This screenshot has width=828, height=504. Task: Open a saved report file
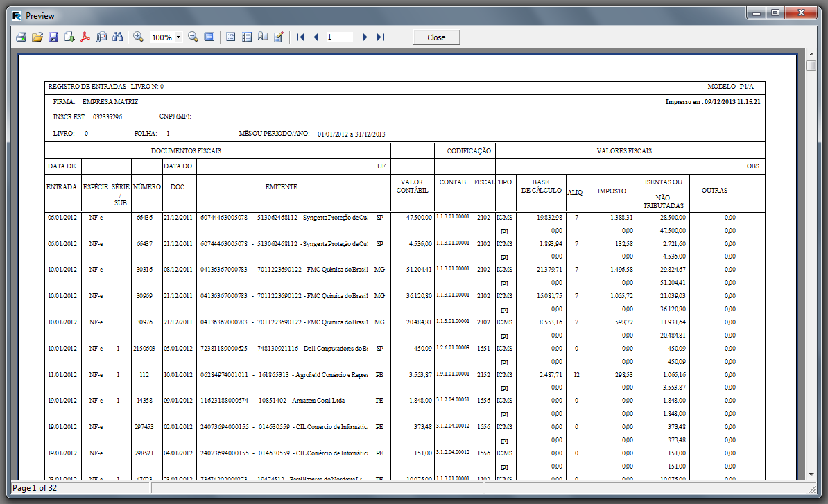pos(37,37)
